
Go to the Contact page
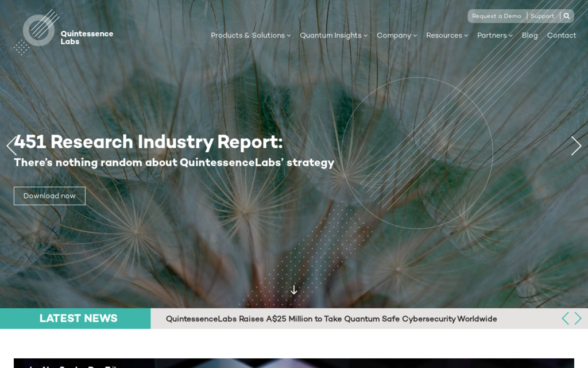[561, 36]
